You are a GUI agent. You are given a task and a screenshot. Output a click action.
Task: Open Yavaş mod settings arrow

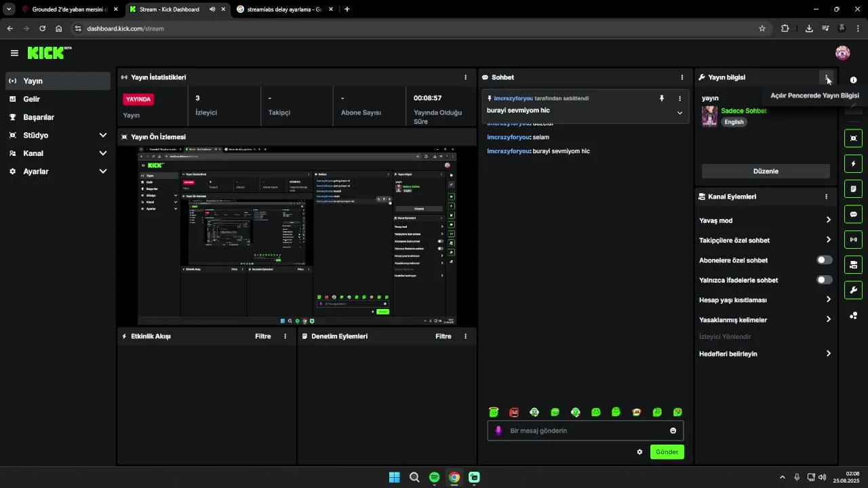click(x=828, y=220)
